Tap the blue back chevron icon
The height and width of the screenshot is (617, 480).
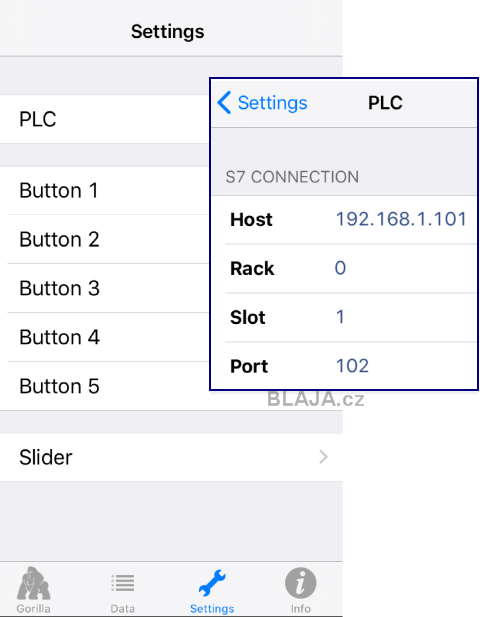(x=224, y=103)
